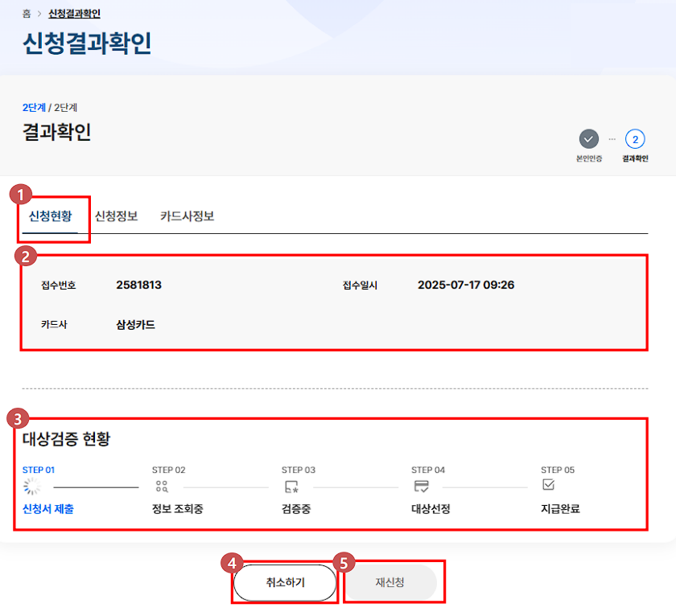Select the 신청현황 tab
This screenshot has height=616, width=676.
point(50,216)
